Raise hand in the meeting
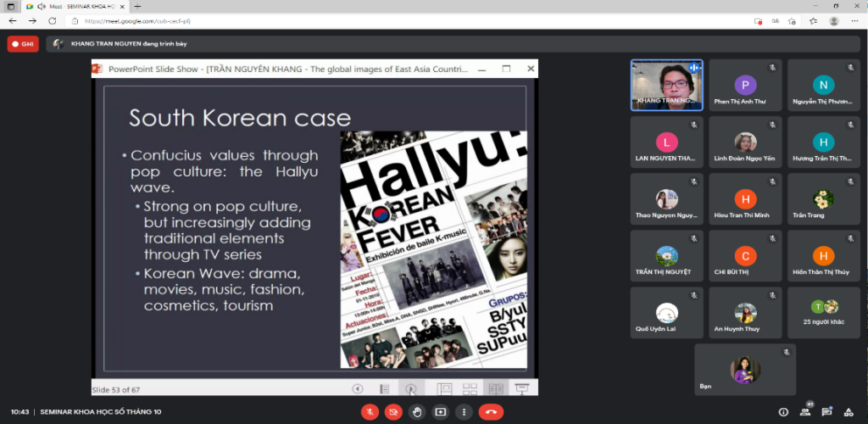868x424 pixels. (x=417, y=412)
